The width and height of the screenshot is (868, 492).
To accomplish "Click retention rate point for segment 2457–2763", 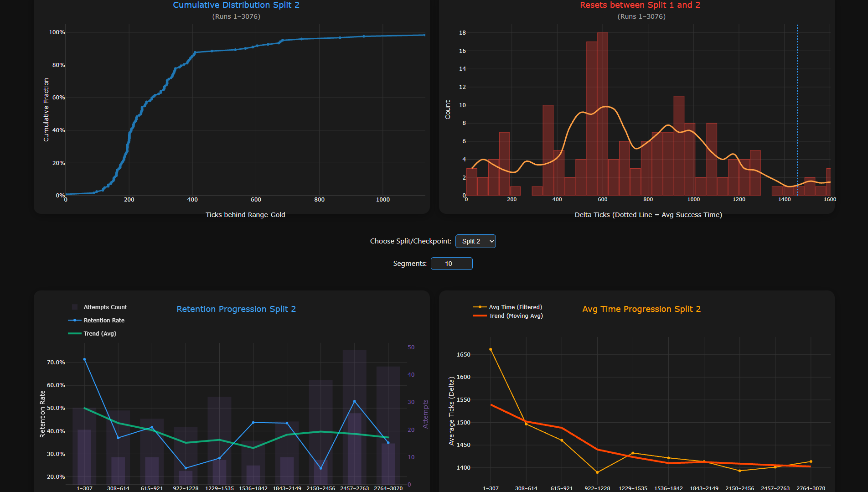I will coord(355,401).
